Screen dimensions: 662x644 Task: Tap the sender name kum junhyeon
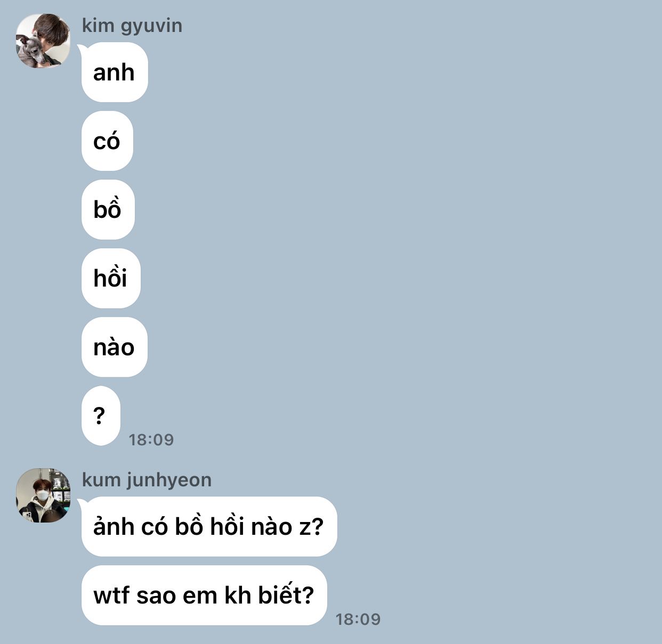click(147, 480)
